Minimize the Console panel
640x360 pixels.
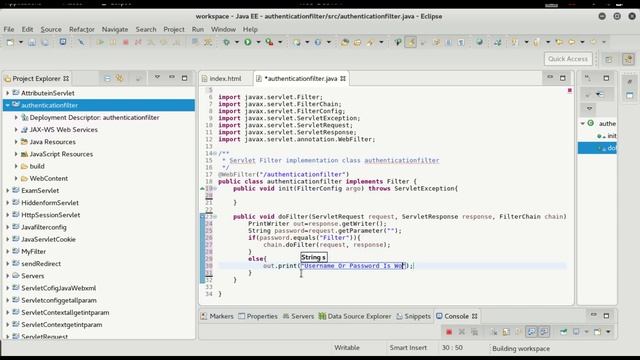(593, 315)
